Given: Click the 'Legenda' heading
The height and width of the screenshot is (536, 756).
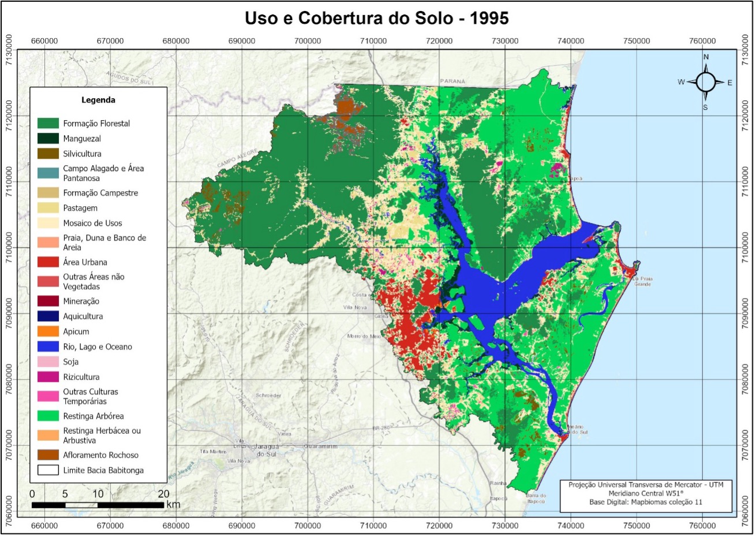Looking at the screenshot, I should tap(98, 100).
